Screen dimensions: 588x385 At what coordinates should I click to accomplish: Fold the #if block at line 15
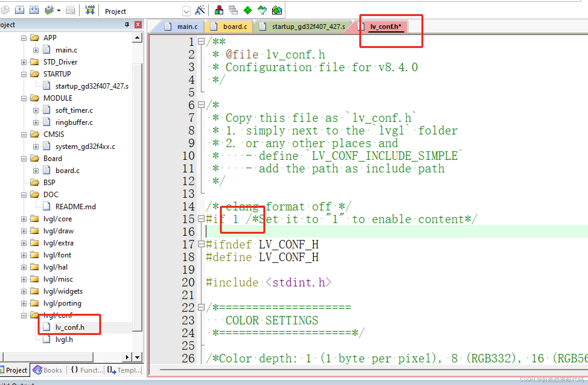(201, 219)
